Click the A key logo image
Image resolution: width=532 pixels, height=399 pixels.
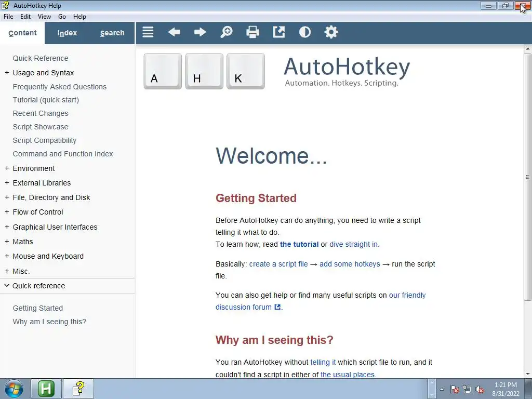coord(163,71)
